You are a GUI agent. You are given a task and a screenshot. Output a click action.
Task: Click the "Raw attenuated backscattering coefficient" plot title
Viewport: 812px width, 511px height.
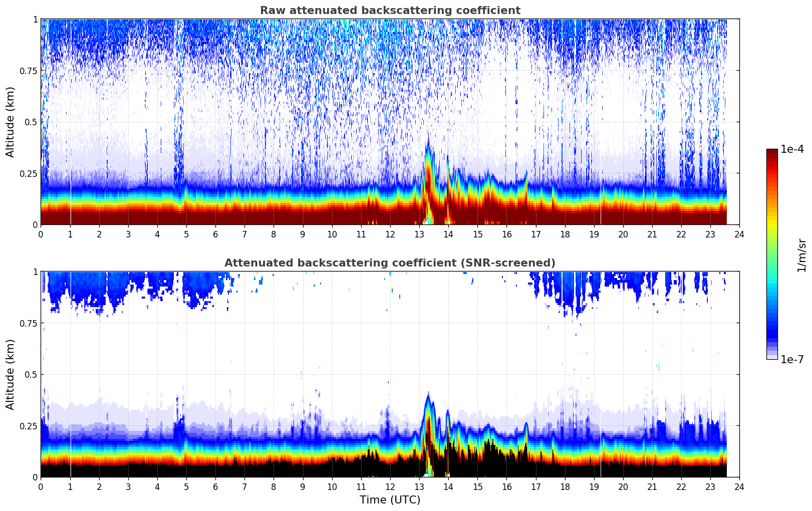390,11
